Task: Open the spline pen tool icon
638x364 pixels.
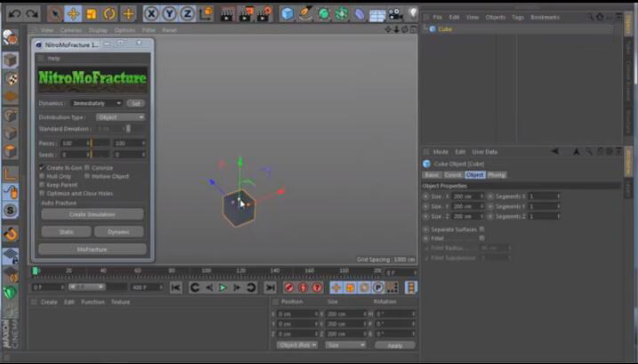Action: click(305, 14)
